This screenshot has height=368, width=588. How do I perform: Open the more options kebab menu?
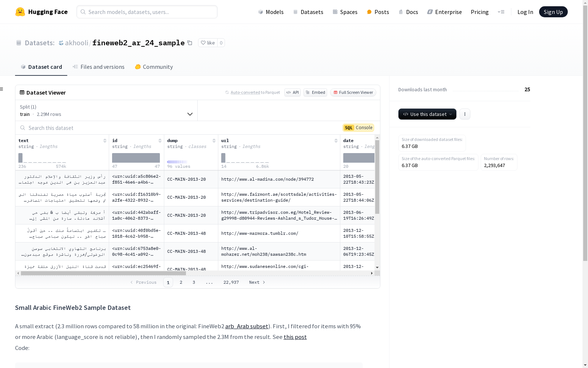(465, 114)
